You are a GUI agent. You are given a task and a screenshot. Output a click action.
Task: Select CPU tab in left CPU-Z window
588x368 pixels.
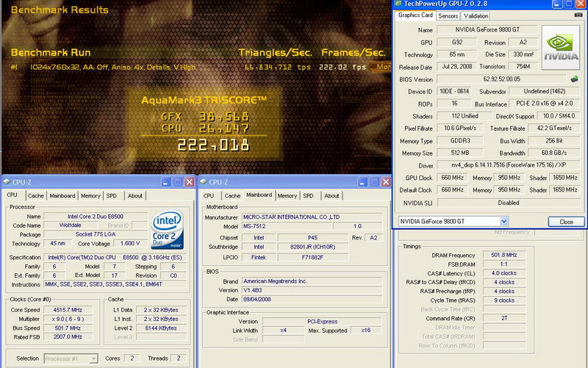pyautogui.click(x=12, y=195)
